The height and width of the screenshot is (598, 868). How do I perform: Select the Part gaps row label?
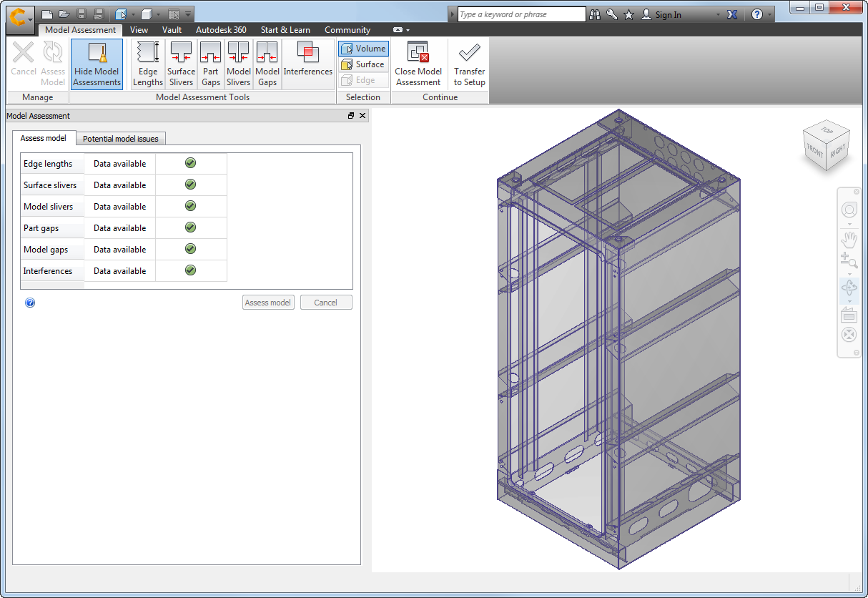[41, 228]
